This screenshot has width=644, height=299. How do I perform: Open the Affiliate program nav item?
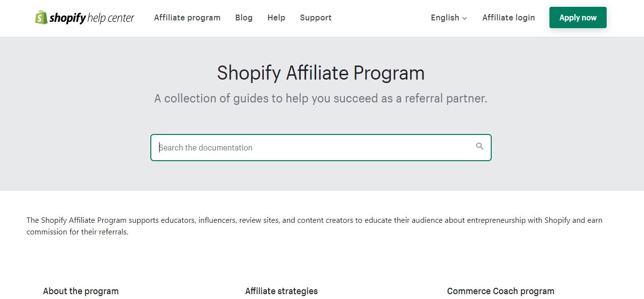[x=187, y=17]
